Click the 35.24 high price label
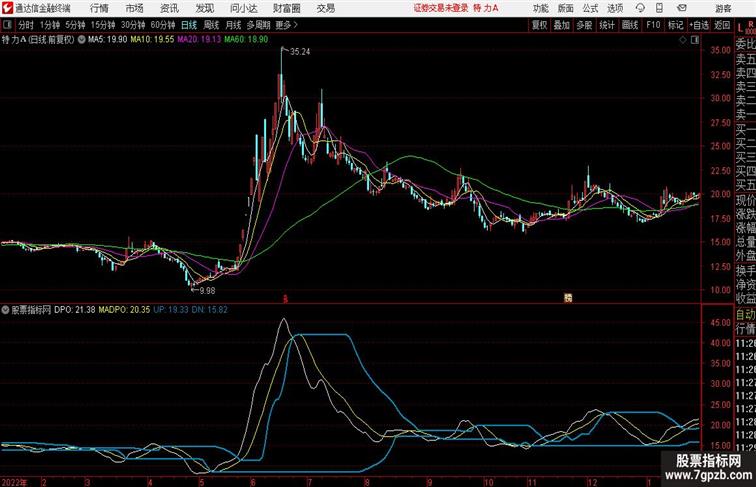 (300, 52)
